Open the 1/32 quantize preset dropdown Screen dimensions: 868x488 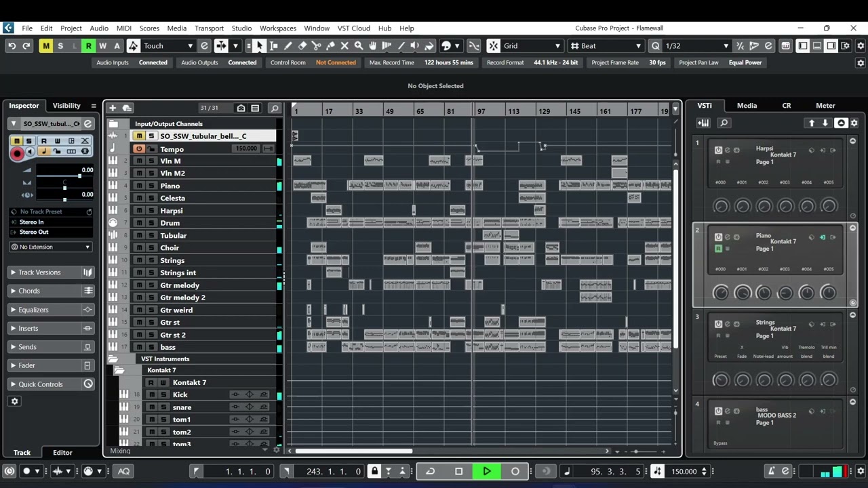pyautogui.click(x=697, y=46)
